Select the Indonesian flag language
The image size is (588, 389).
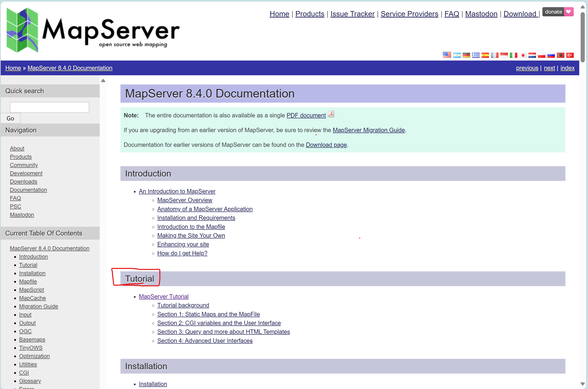coord(504,55)
